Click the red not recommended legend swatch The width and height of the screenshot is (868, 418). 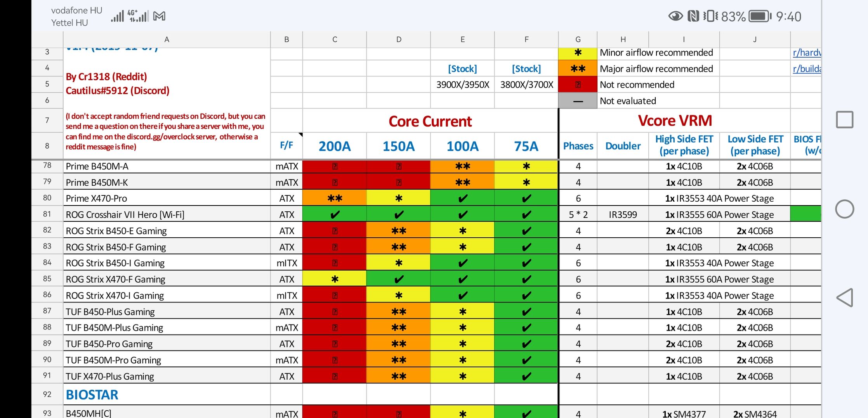coord(578,85)
